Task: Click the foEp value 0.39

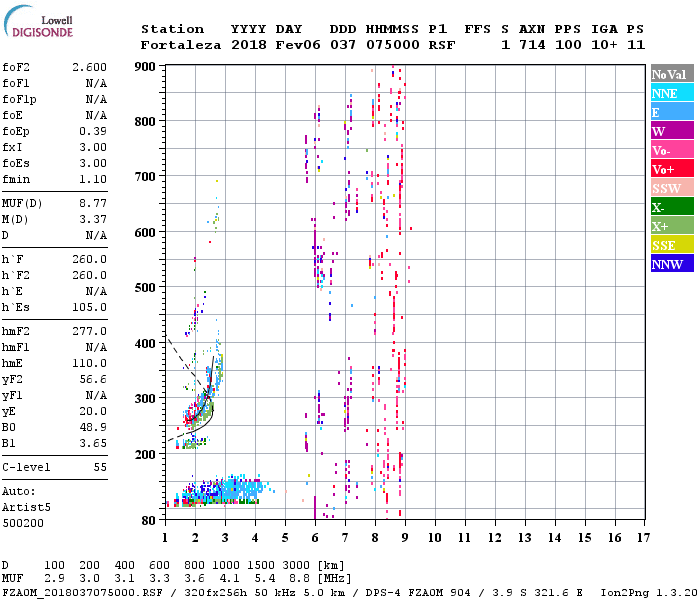Action: pyautogui.click(x=93, y=131)
